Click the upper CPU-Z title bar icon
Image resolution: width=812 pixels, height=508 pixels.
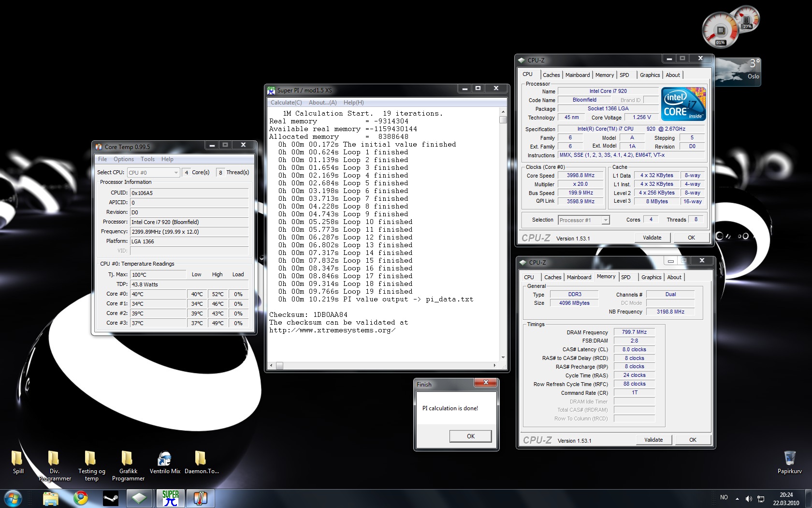521,60
